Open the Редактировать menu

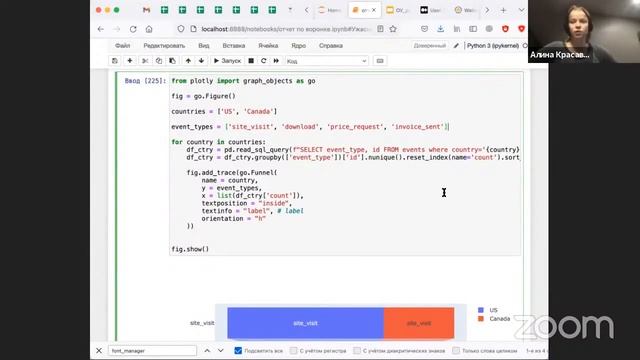[x=164, y=46]
